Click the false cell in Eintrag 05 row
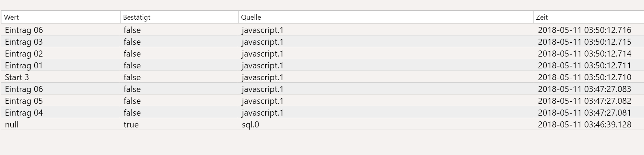Screen dimensions: 644x155 pos(132,101)
